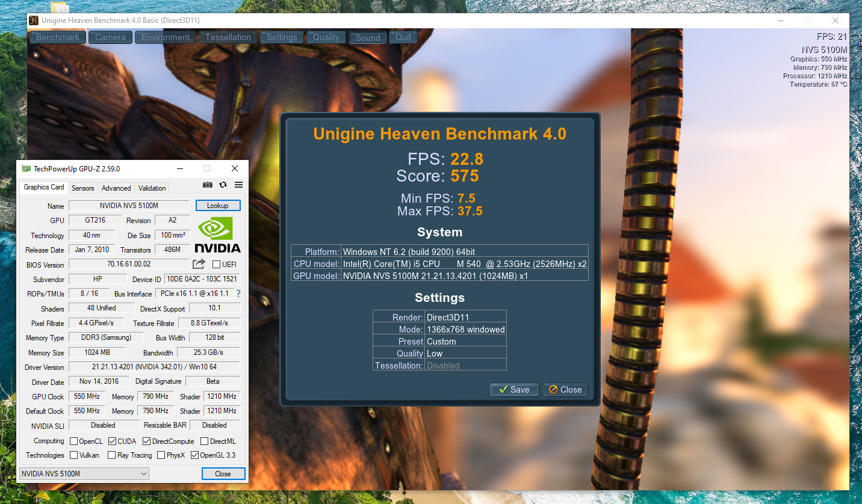Close the benchmark results dialog
This screenshot has height=504, width=862.
565,390
